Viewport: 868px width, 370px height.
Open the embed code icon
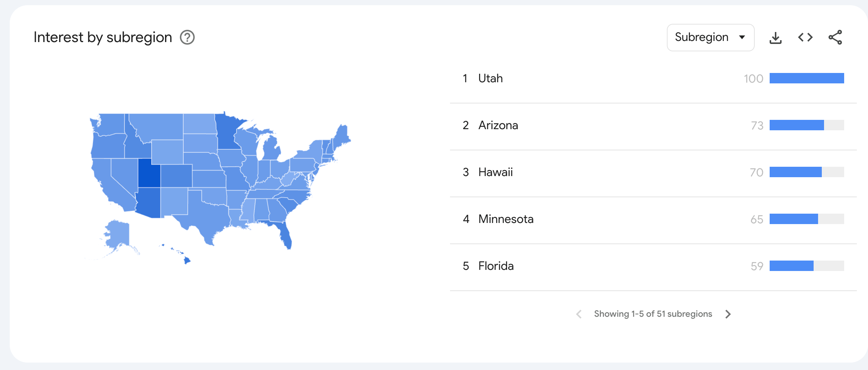[805, 37]
